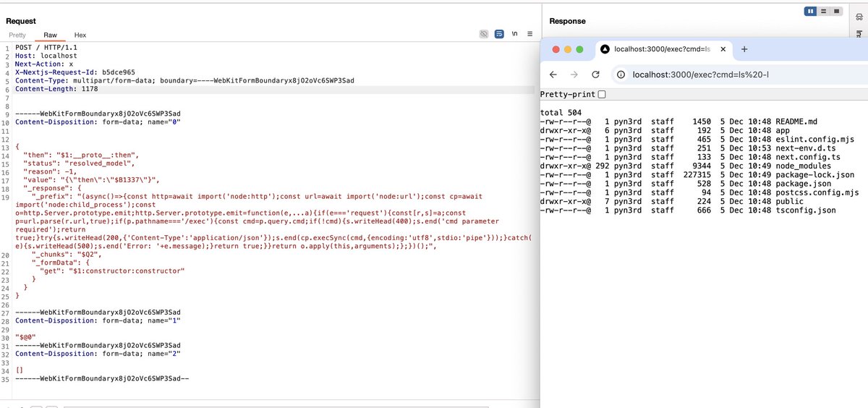Click package-lock.json in directory listing

(814, 174)
